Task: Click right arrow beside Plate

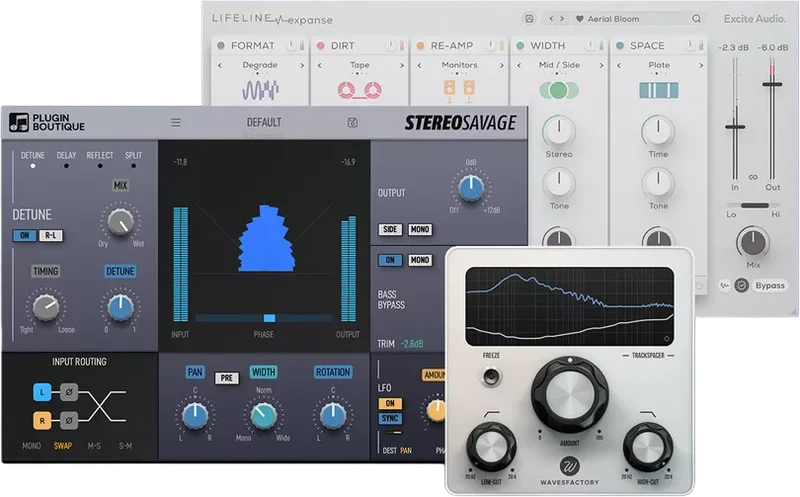Action: tap(701, 65)
